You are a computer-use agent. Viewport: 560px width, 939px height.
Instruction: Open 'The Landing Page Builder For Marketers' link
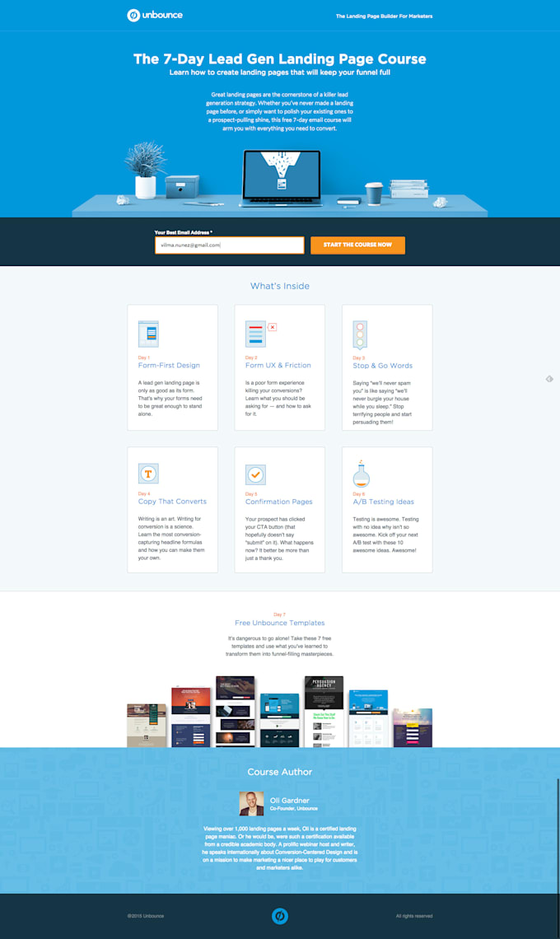384,16
